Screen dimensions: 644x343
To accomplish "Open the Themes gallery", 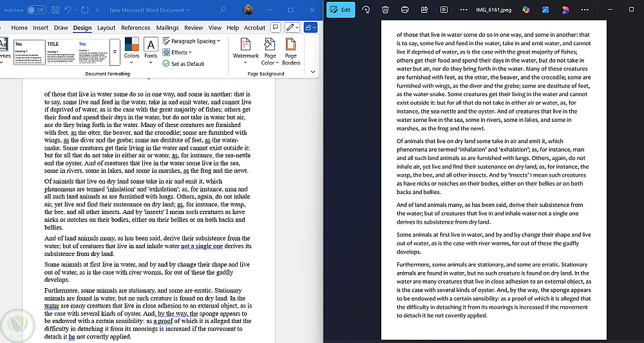I will click(4, 50).
